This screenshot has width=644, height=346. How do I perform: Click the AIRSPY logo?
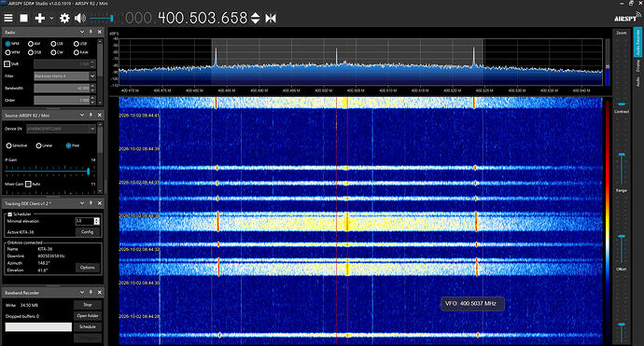627,17
